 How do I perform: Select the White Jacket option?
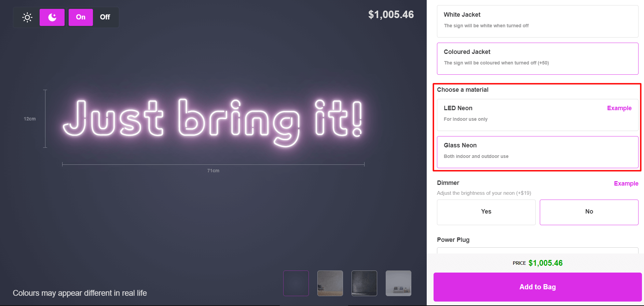click(x=537, y=21)
